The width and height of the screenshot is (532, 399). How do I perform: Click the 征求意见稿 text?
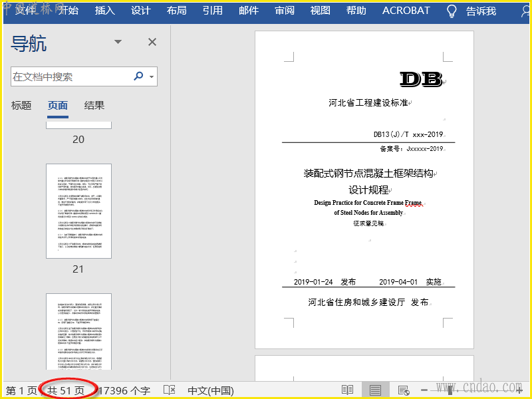tap(368, 223)
